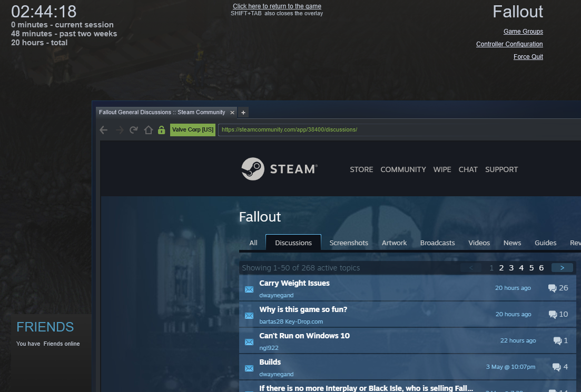
Task: Open 'Why is this game so fun?' topic
Action: [303, 309]
